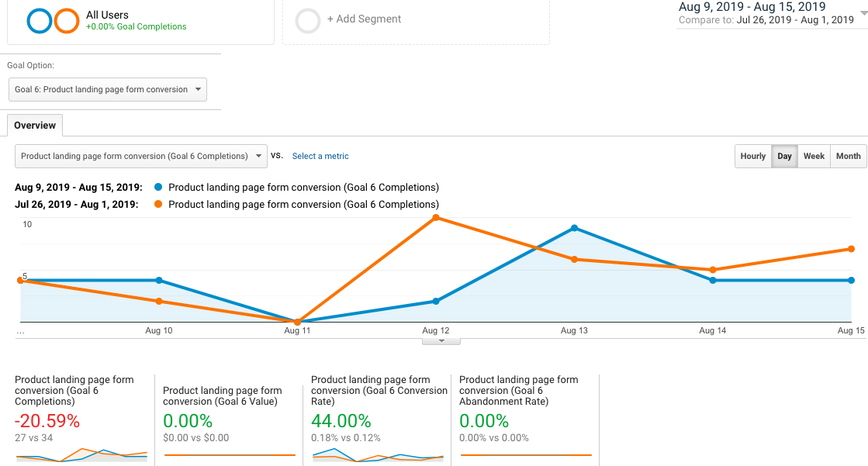Click the orange legend dot for Jul 26-Aug 1
Screen dimensions: 868x466
tap(158, 205)
